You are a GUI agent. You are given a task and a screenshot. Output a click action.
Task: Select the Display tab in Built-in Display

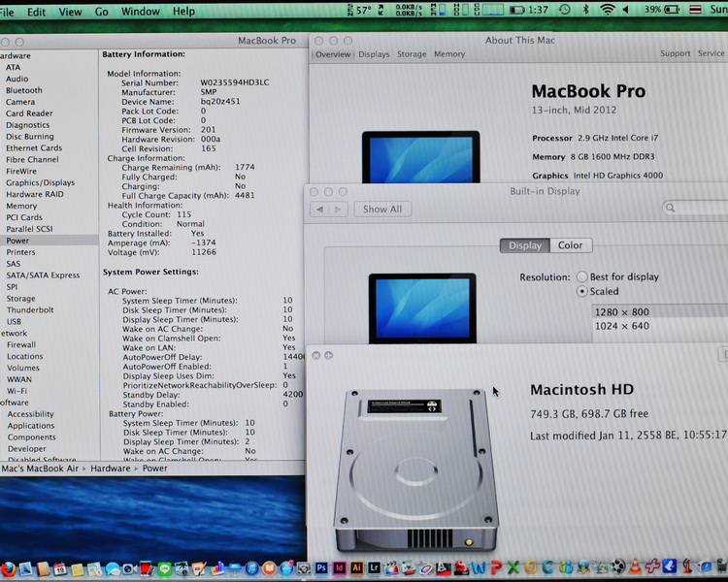[x=525, y=245]
